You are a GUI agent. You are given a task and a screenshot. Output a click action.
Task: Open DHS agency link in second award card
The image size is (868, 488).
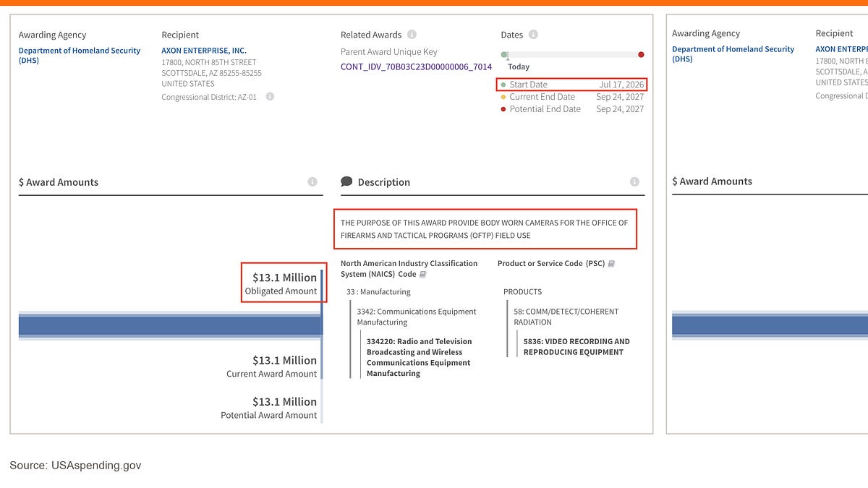[733, 54]
